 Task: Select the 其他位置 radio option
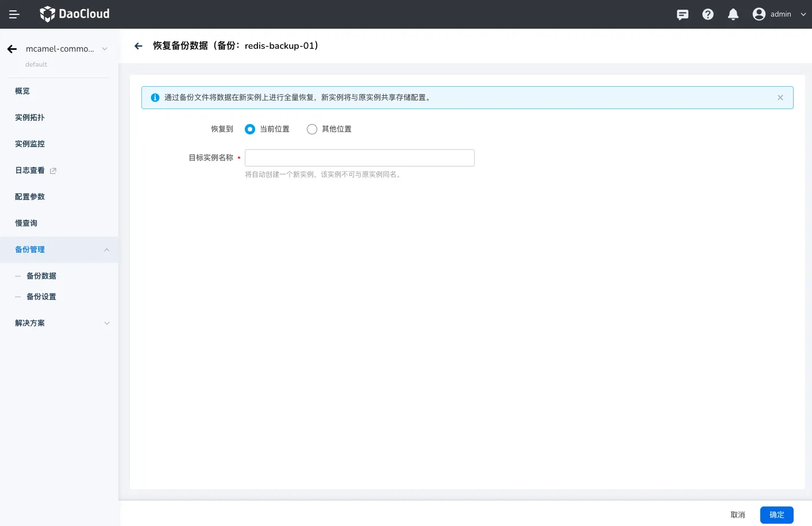(x=312, y=129)
